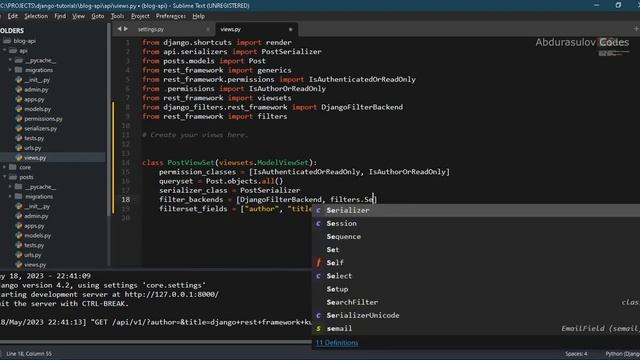Click the folder icon of blog-api
The image size is (640, 360).
[x=7, y=41]
